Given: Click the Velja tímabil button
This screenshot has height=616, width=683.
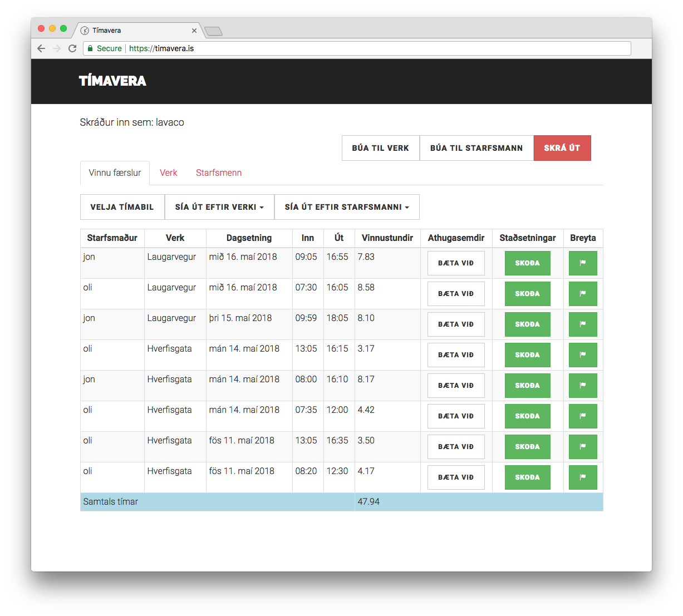Looking at the screenshot, I should [x=122, y=207].
